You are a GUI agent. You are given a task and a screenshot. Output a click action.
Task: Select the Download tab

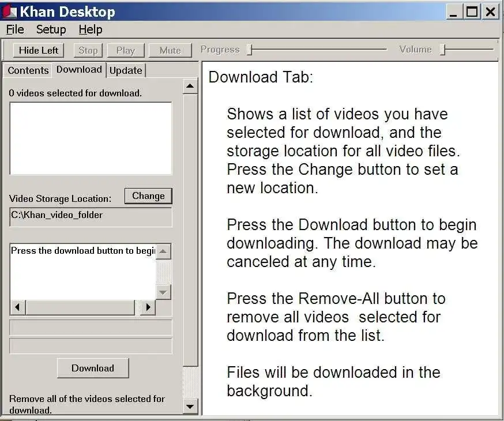[79, 69]
